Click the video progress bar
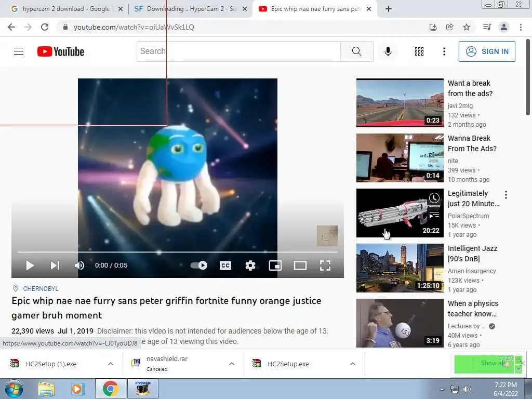Screen dimensions: 532x399 178,252
